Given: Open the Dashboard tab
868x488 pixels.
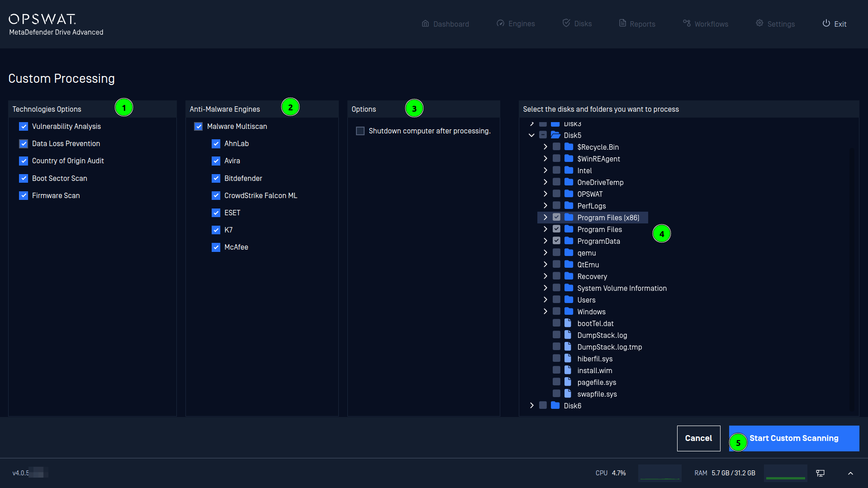Looking at the screenshot, I should [446, 24].
